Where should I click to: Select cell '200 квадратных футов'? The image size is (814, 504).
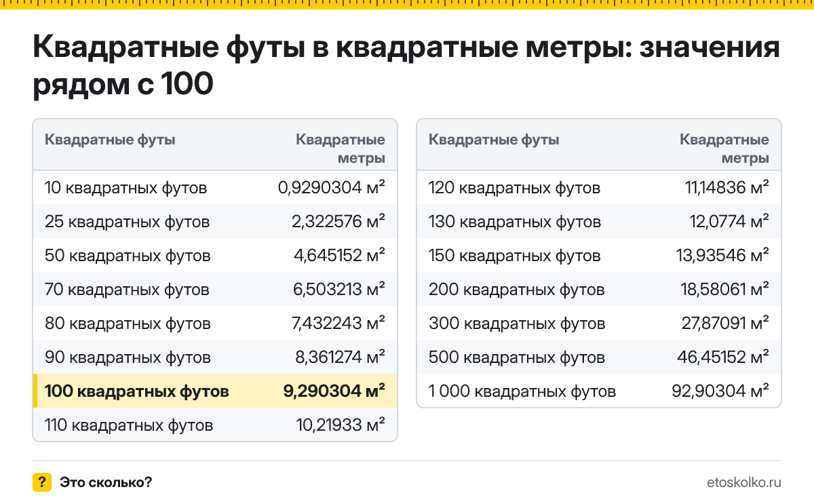pos(516,290)
